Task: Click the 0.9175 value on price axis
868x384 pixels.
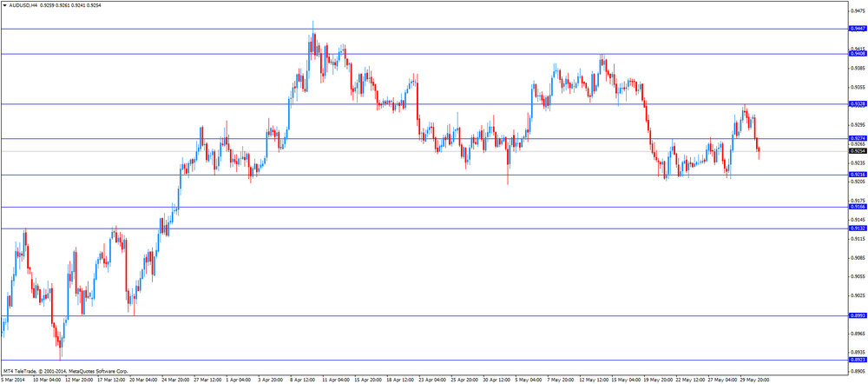Action: pyautogui.click(x=858, y=201)
